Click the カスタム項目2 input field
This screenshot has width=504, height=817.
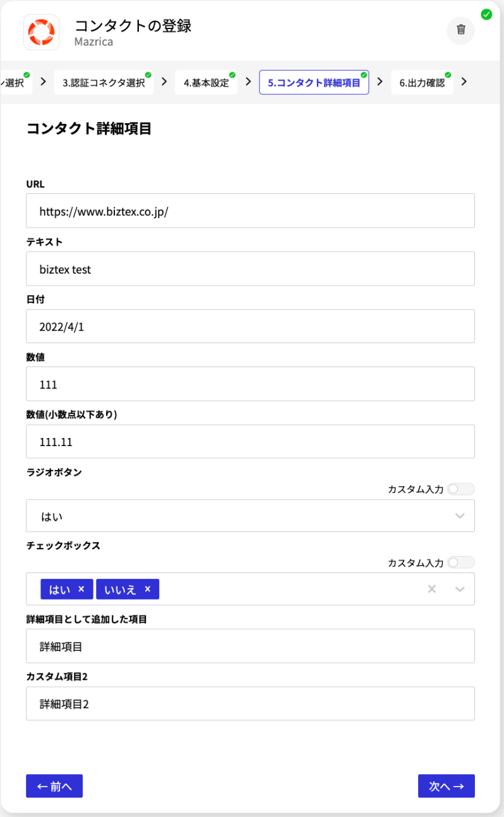(x=250, y=703)
